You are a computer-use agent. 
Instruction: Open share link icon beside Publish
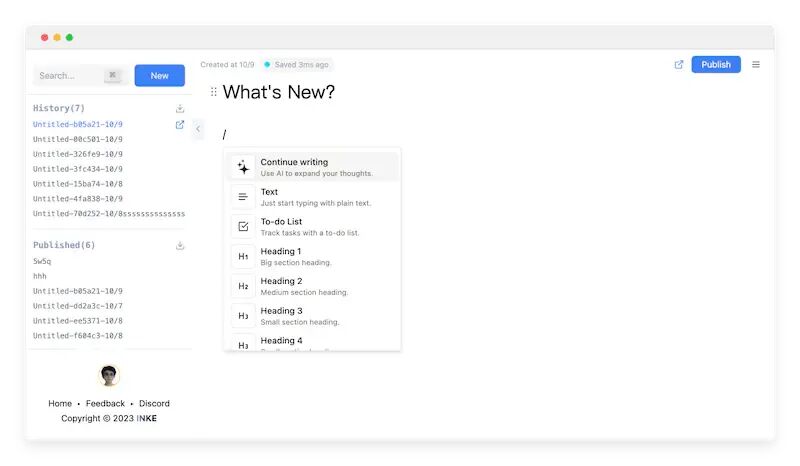coord(679,65)
